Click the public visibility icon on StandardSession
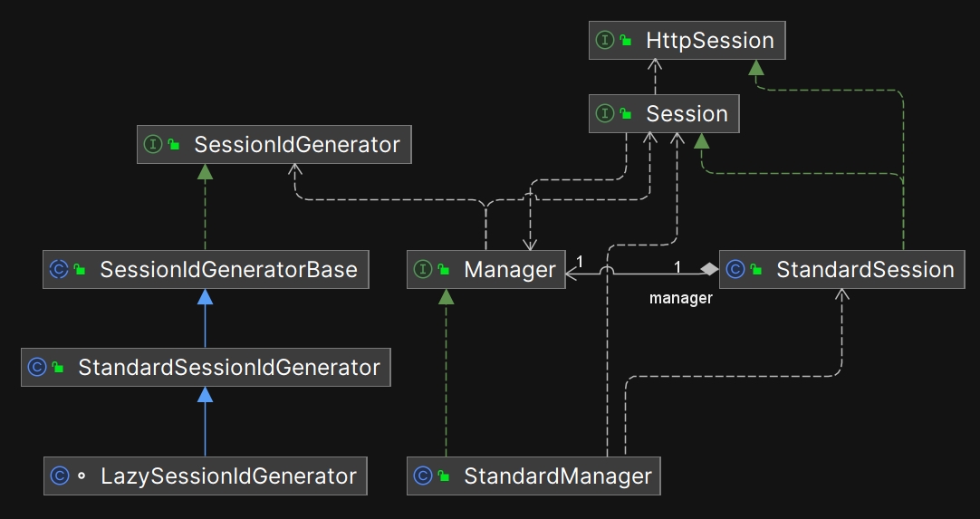 point(756,270)
